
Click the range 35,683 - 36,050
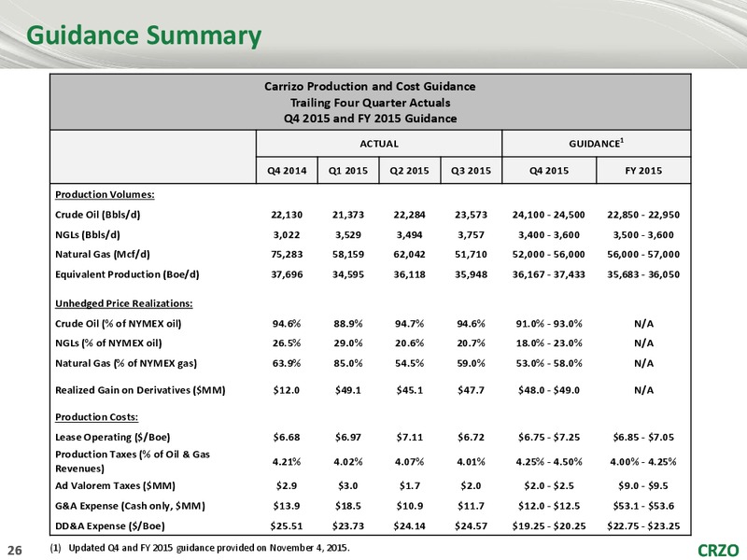tap(643, 274)
